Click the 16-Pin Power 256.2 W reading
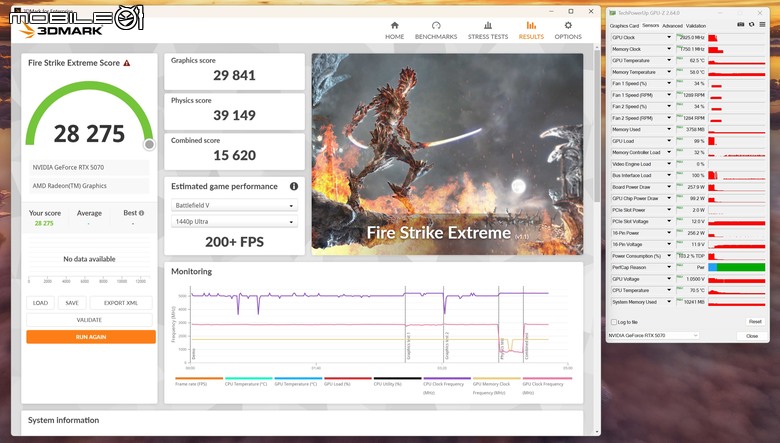This screenshot has width=780, height=443. coord(691,233)
